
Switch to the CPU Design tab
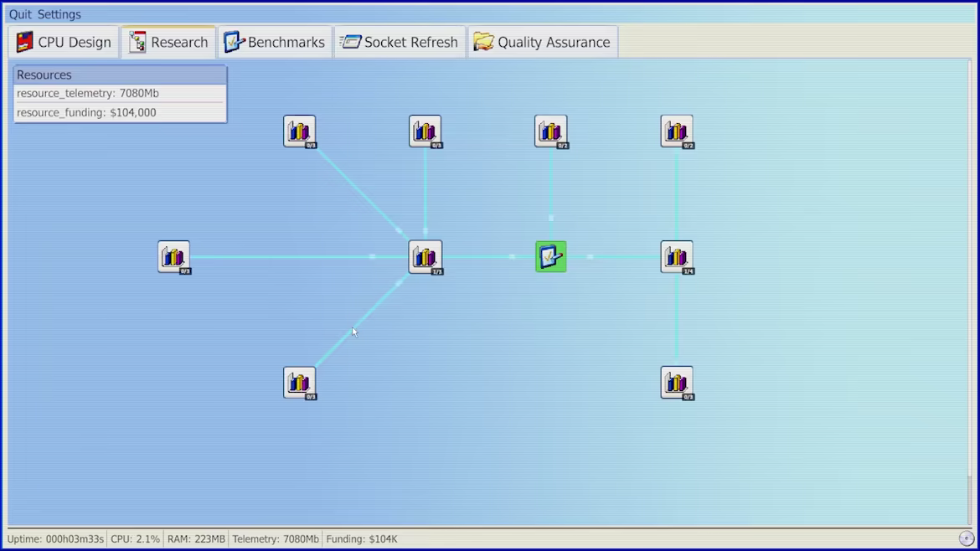click(64, 43)
